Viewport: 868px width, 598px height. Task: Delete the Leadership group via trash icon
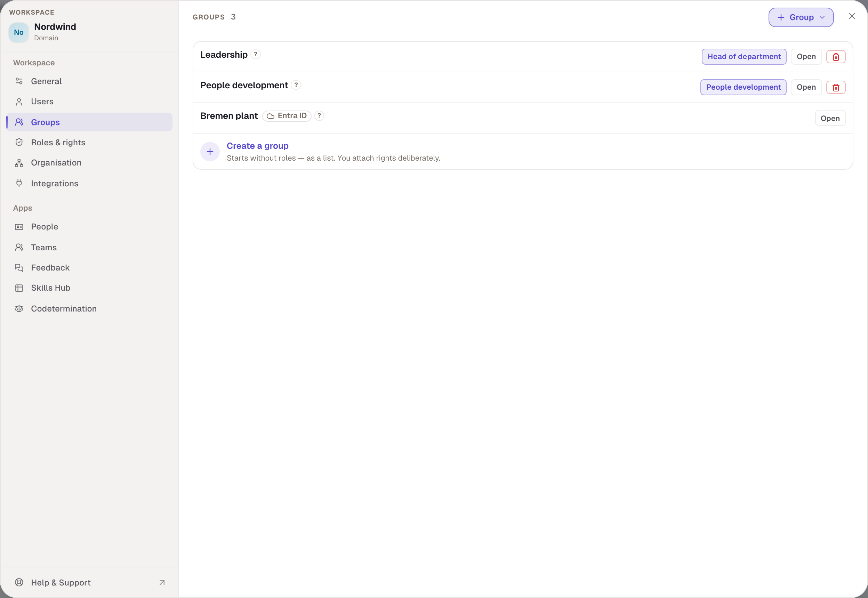tap(836, 57)
